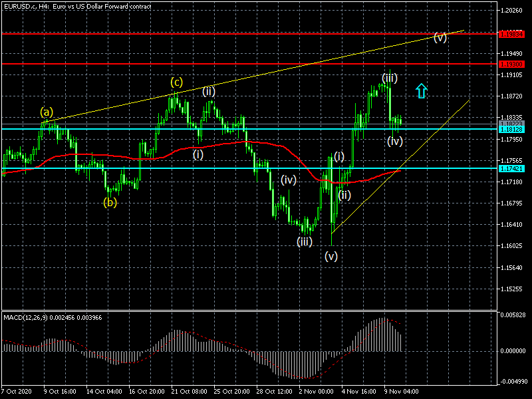Click the 9 Oct 16:00 time label

pyautogui.click(x=60, y=391)
